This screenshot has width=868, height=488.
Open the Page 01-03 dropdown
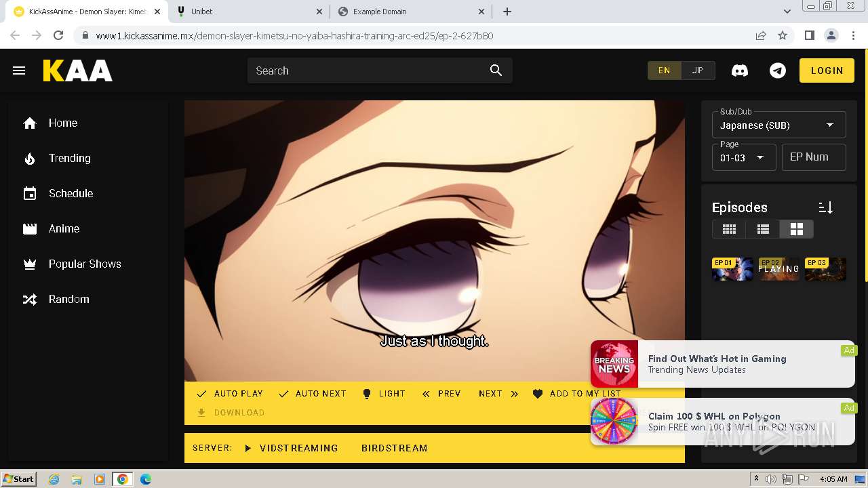743,157
